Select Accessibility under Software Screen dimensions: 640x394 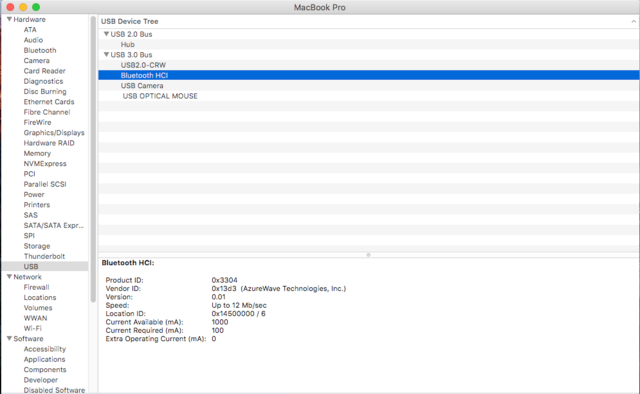(44, 349)
